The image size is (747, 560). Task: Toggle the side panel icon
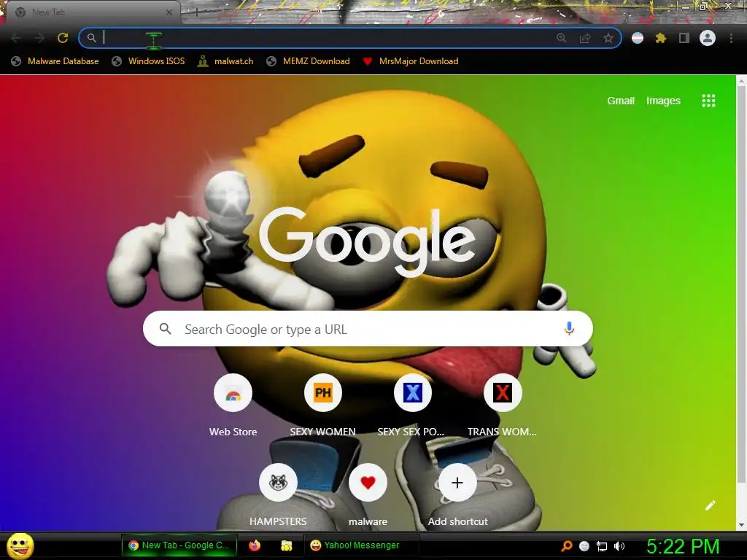pos(684,38)
